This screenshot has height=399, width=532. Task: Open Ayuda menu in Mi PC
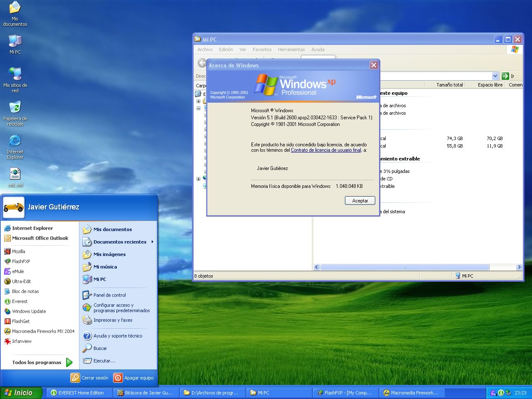pos(318,49)
